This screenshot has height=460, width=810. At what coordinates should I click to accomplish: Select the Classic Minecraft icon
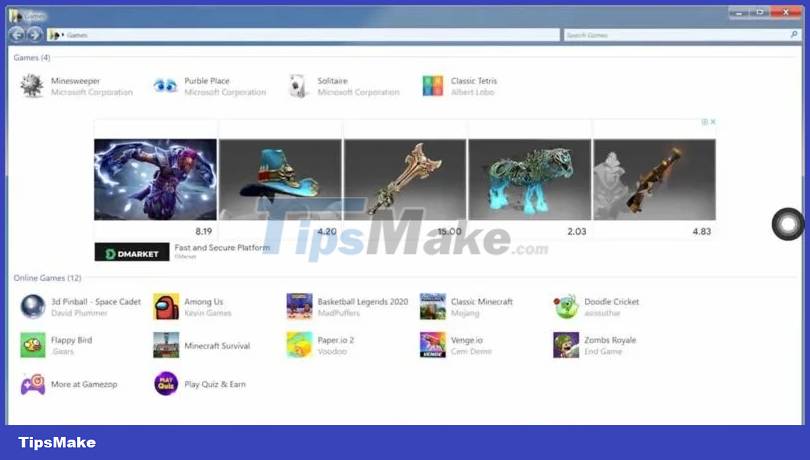click(x=432, y=306)
